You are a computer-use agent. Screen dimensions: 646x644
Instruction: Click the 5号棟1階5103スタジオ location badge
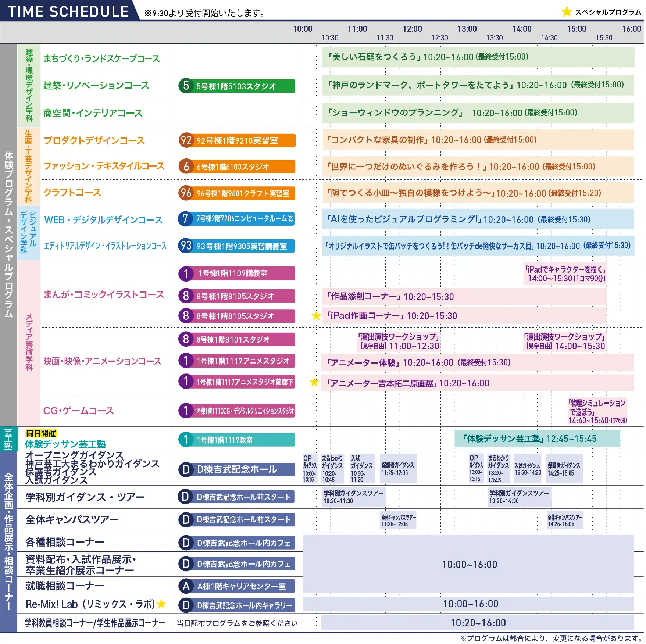point(237,86)
